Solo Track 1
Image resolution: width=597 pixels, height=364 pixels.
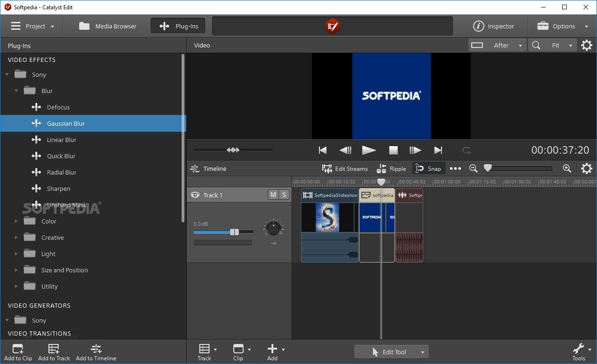coord(284,195)
